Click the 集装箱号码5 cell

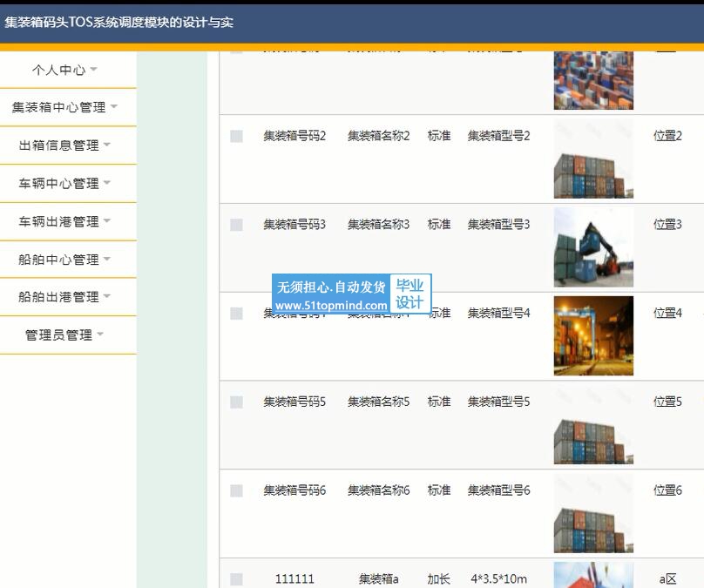294,402
